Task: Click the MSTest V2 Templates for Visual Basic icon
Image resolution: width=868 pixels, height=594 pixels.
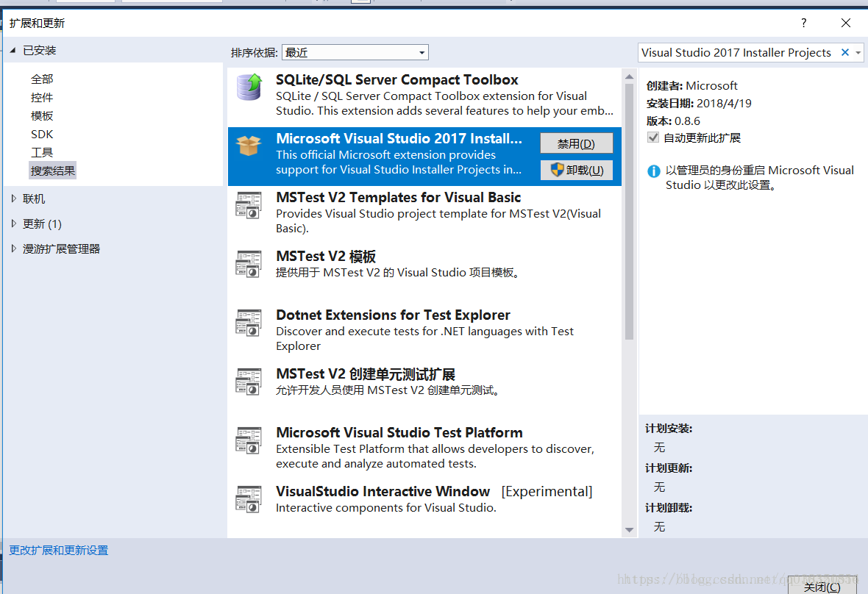Action: [x=249, y=204]
